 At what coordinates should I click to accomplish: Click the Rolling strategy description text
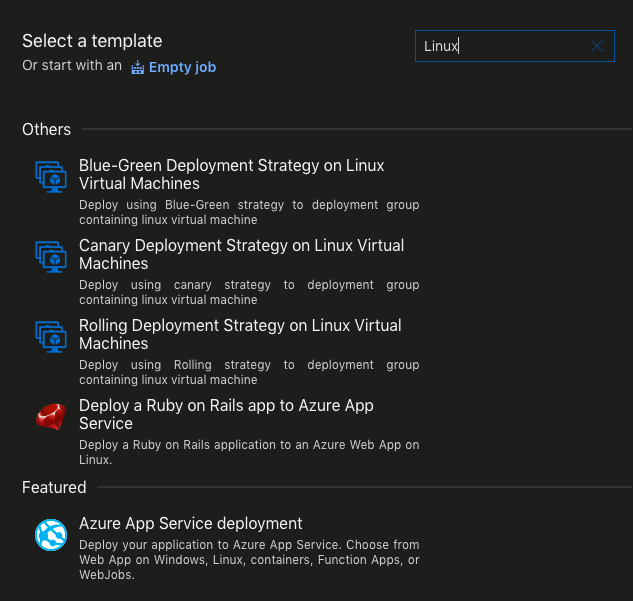(249, 372)
